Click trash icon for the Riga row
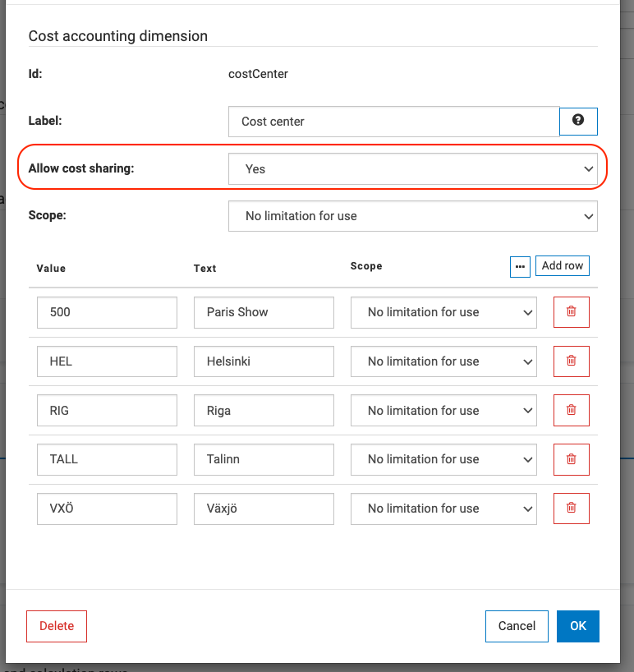Viewport: 634px width, 672px height. [x=572, y=410]
